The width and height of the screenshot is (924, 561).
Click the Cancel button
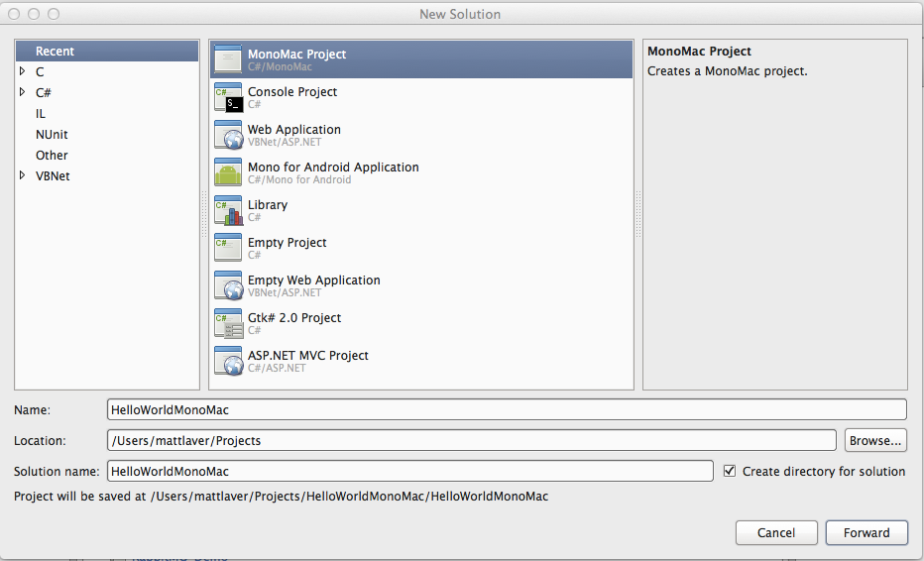[776, 532]
